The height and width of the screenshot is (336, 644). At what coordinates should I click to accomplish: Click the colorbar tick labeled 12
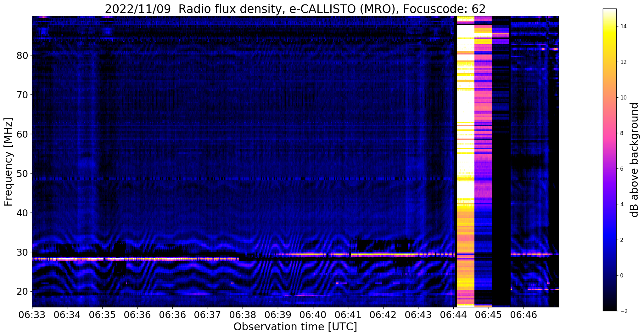click(x=623, y=62)
